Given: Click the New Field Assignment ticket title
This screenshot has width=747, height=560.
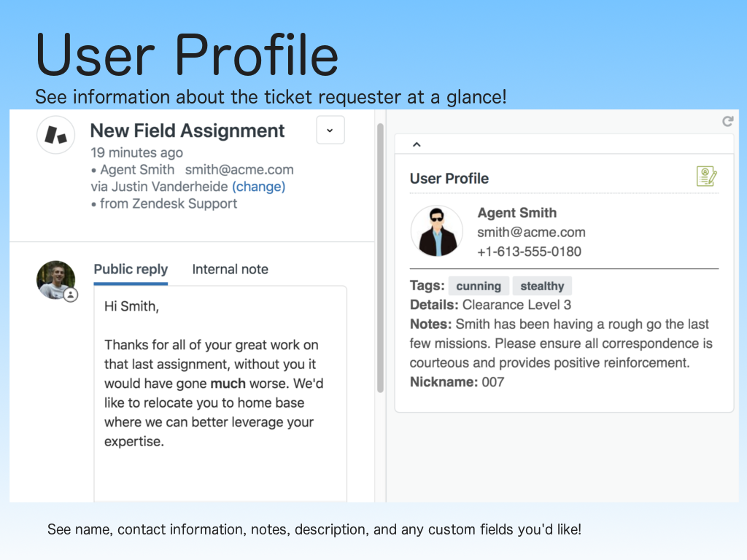Looking at the screenshot, I should [187, 131].
